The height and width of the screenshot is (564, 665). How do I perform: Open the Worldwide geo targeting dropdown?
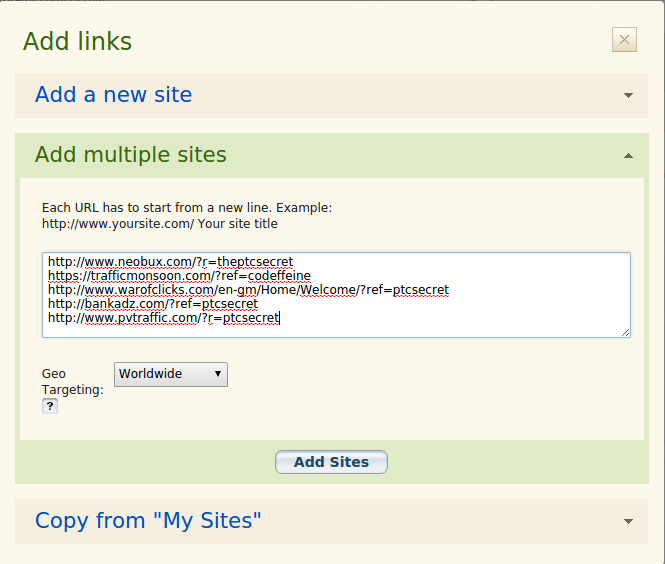[171, 374]
